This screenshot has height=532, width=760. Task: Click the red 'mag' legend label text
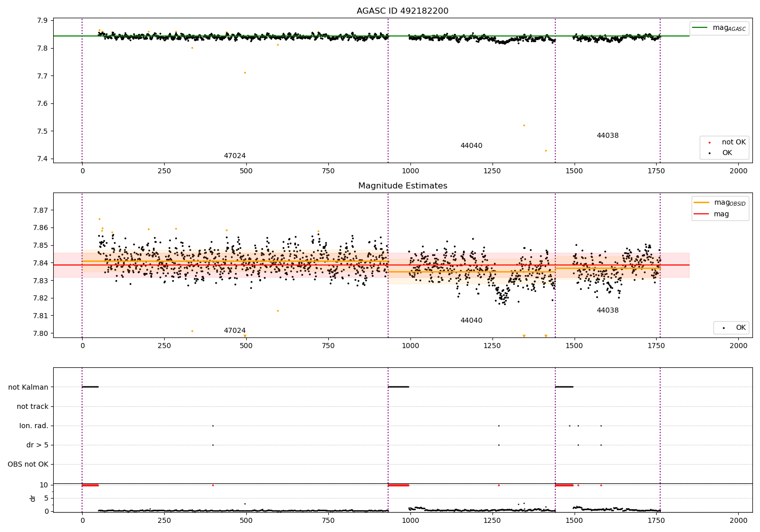point(721,214)
